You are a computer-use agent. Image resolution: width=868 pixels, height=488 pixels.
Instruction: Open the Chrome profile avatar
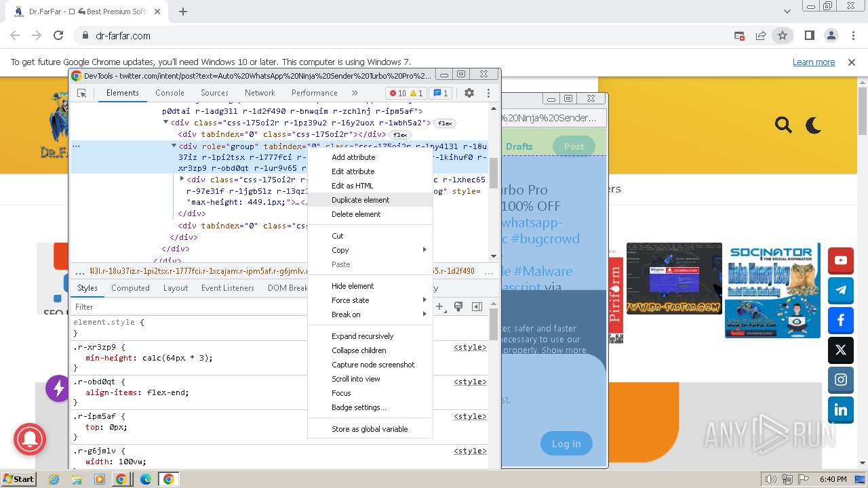[x=831, y=35]
